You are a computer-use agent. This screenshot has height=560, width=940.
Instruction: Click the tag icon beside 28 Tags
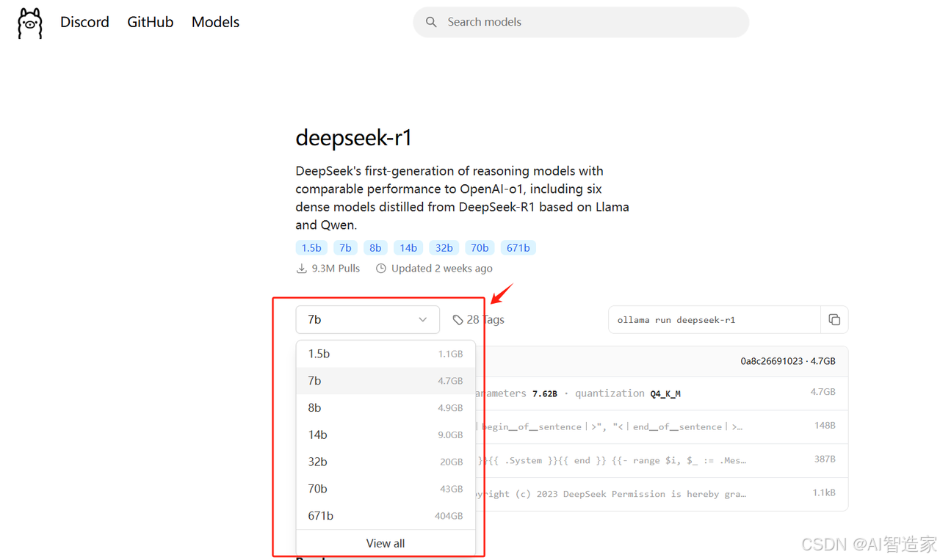tap(458, 320)
